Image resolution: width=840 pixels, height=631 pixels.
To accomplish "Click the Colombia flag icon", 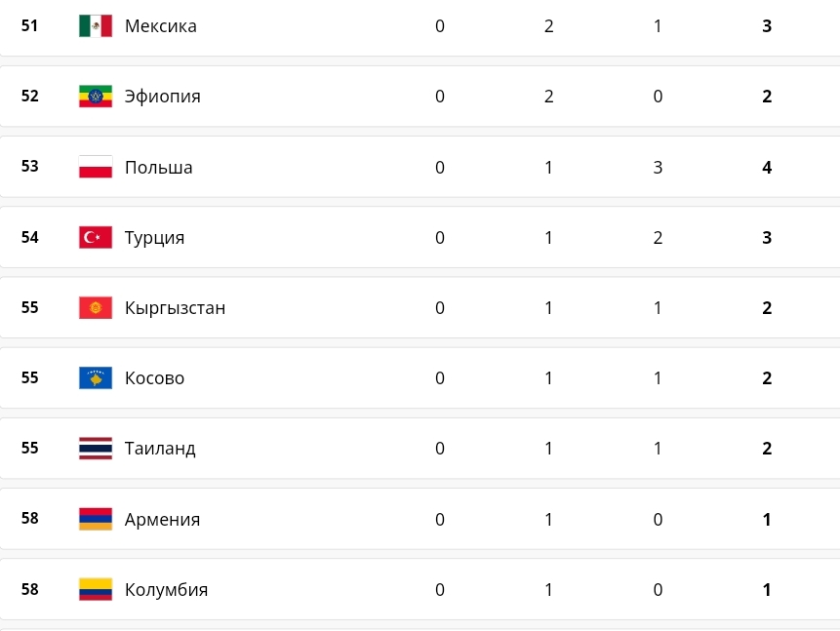I will pyautogui.click(x=96, y=589).
